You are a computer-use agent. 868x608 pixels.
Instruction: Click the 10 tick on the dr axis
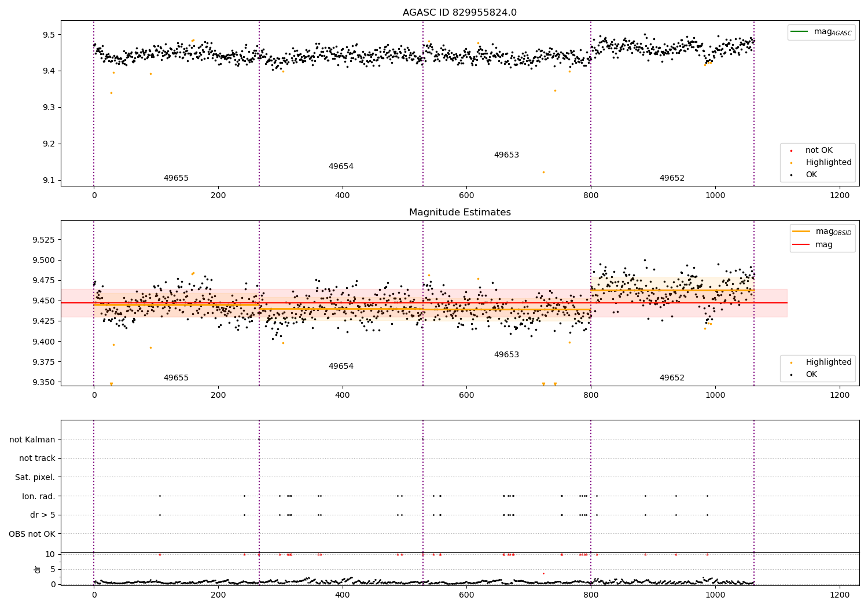pos(50,555)
